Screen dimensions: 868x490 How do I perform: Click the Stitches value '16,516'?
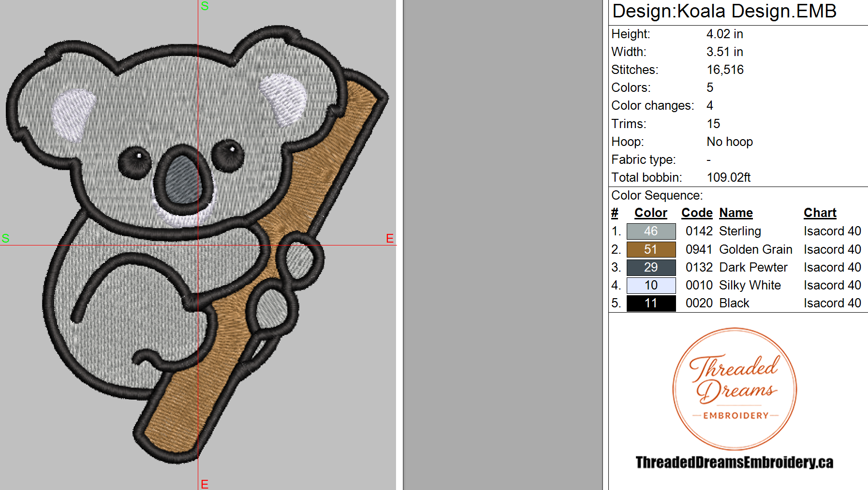725,70
